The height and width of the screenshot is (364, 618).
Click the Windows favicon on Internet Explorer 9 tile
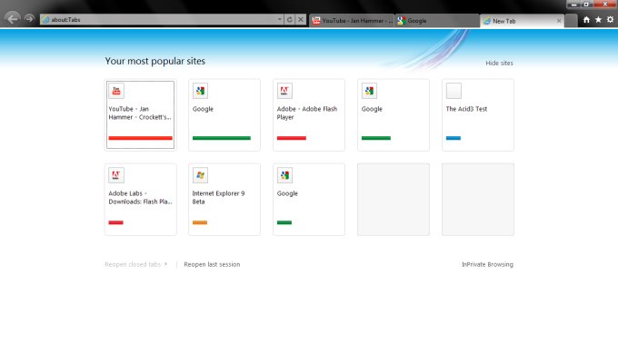200,175
